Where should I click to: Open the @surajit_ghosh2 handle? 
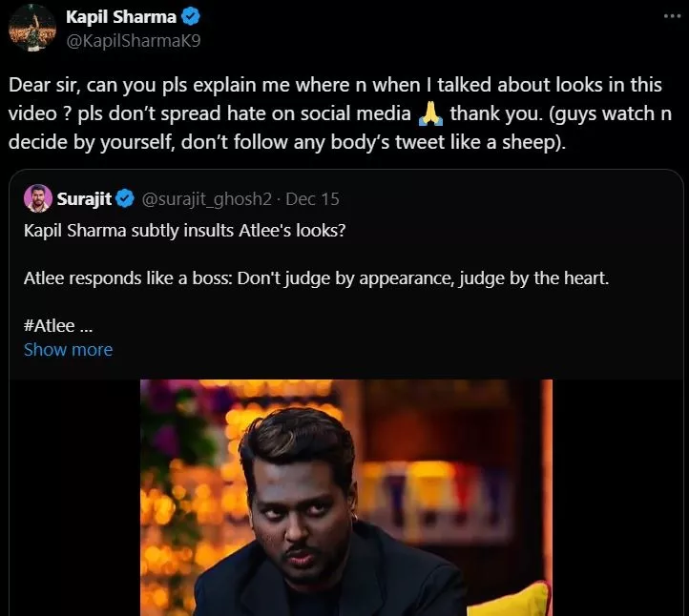click(x=210, y=199)
